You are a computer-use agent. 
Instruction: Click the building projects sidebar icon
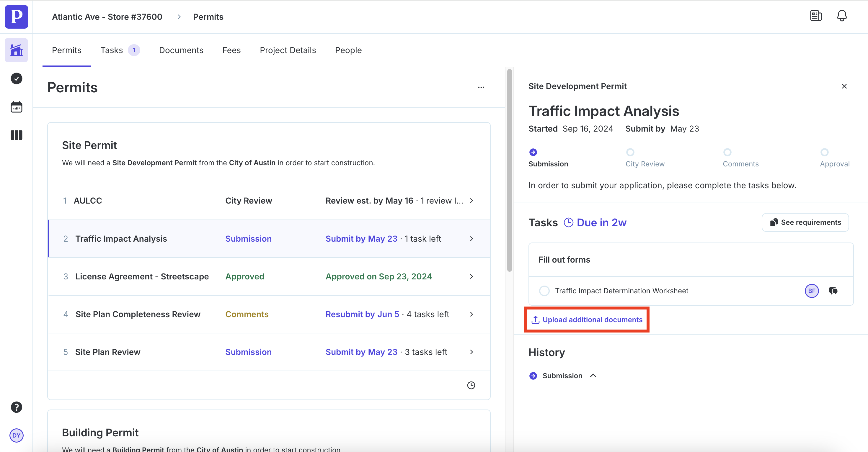pyautogui.click(x=16, y=50)
